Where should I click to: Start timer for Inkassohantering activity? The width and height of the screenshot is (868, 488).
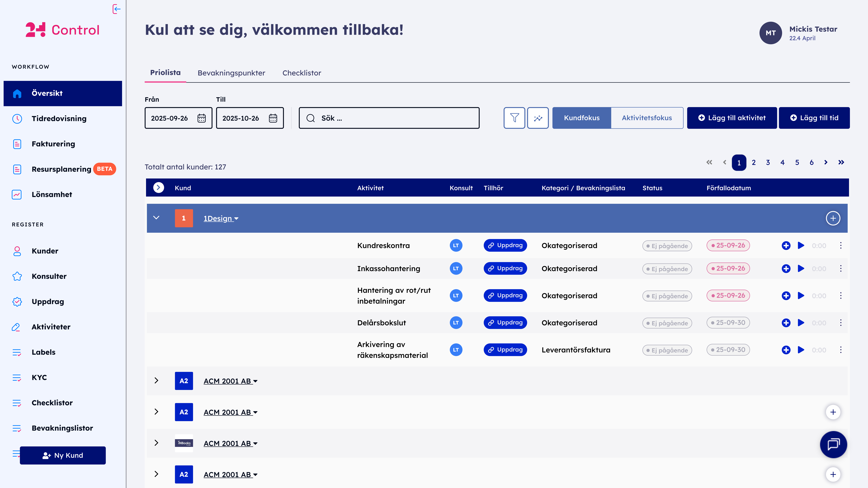coord(801,268)
